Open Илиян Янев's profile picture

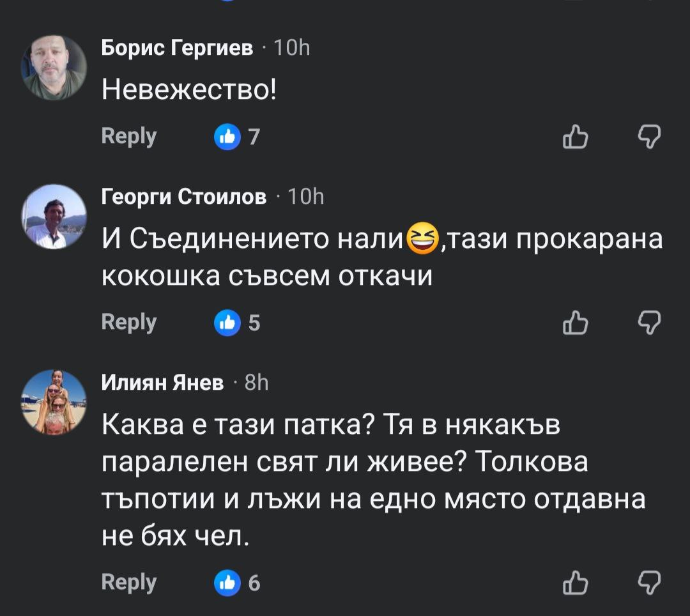(54, 401)
